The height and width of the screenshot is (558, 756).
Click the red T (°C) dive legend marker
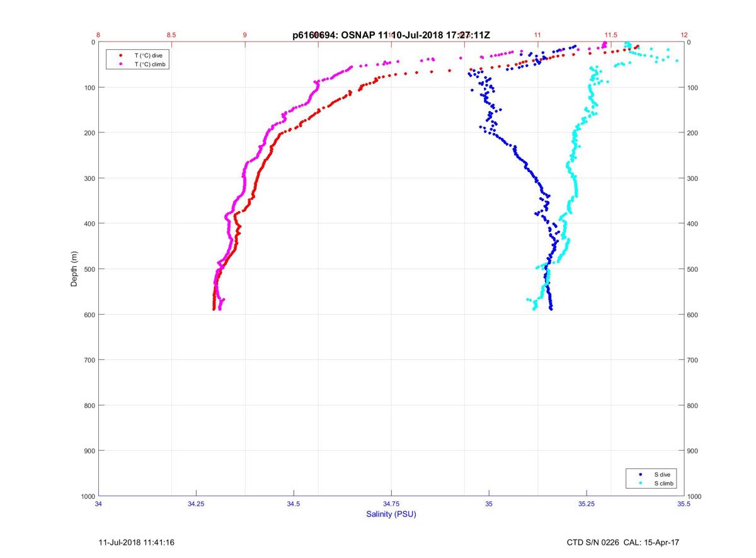pyautogui.click(x=120, y=55)
